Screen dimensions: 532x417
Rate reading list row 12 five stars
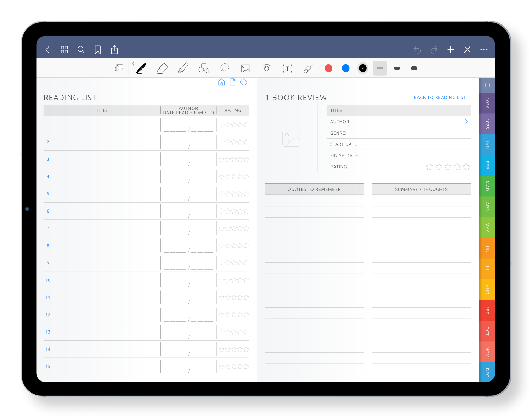pos(246,315)
